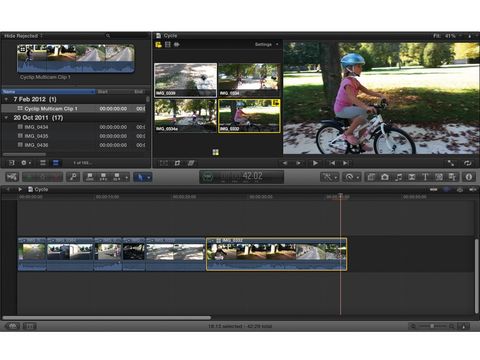This screenshot has width=480, height=360.
Task: Select IMG_0435 in event list
Action: point(73,136)
